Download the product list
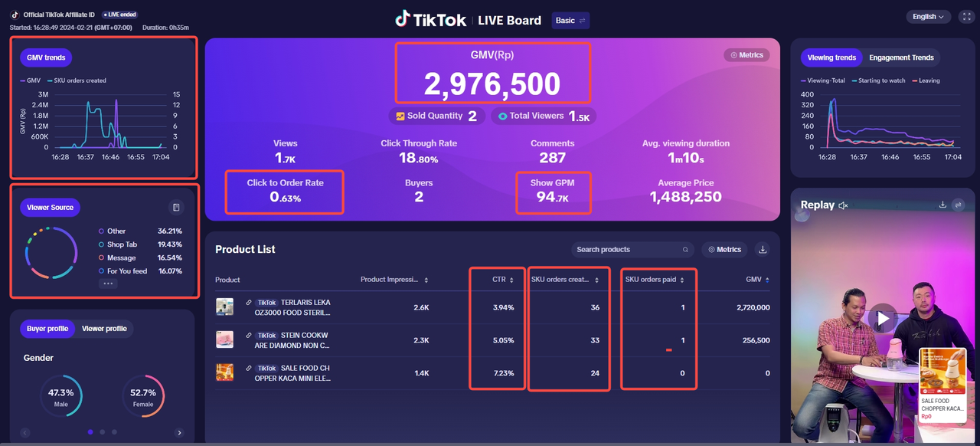 click(762, 249)
